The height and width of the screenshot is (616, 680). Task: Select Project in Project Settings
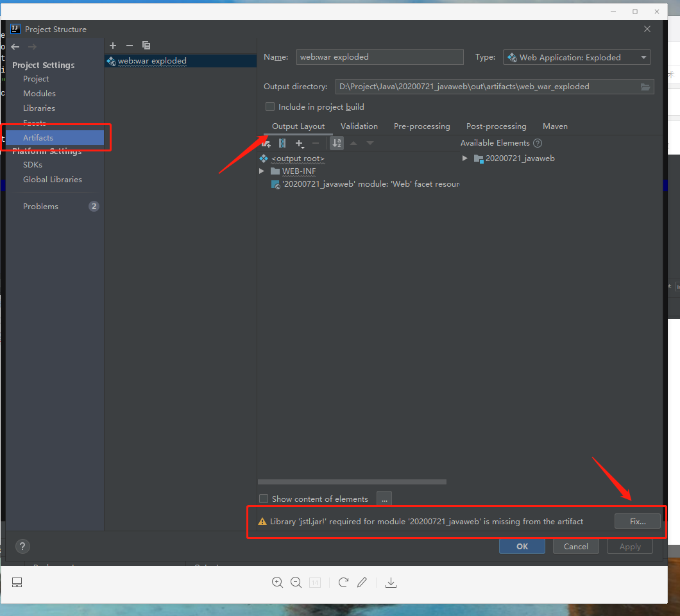click(x=36, y=79)
